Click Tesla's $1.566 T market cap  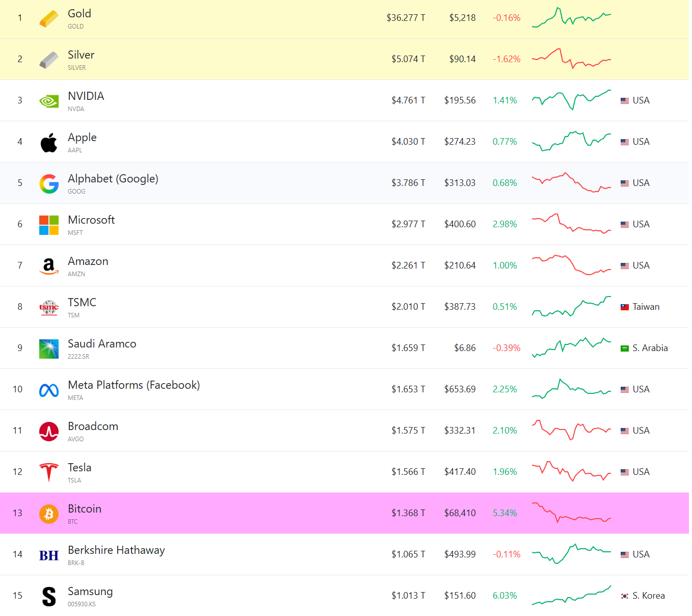(x=408, y=472)
